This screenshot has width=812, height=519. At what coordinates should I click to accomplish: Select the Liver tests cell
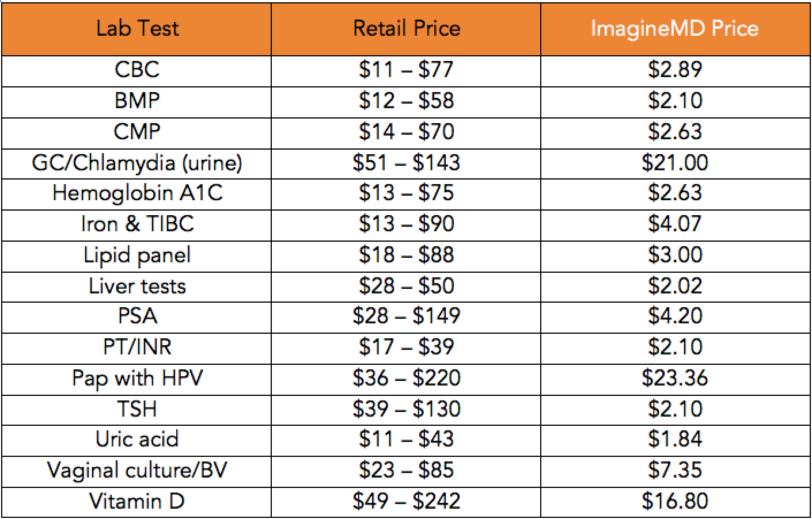tap(136, 287)
